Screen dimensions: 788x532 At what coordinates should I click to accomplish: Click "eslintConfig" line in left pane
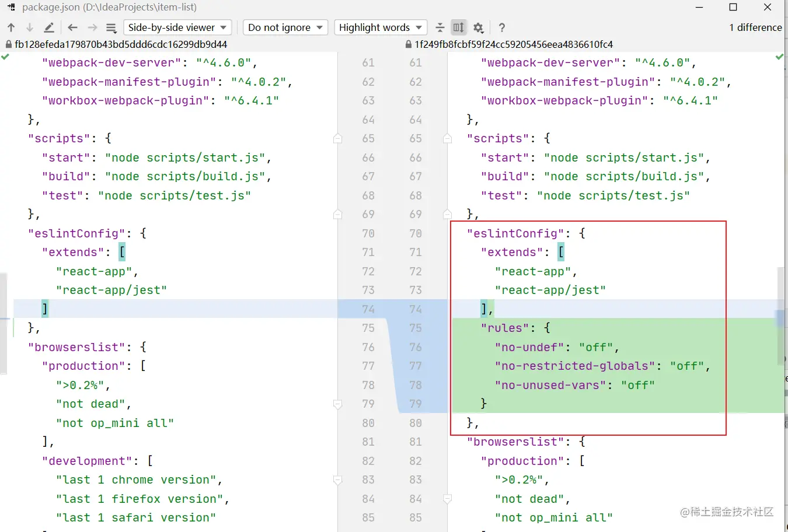pos(88,233)
